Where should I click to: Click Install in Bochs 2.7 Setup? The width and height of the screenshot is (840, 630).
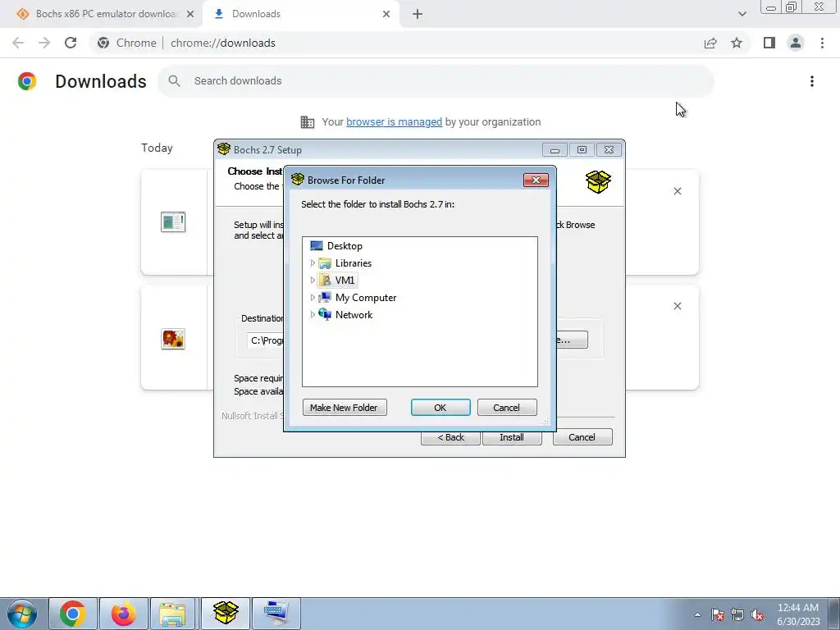point(512,437)
